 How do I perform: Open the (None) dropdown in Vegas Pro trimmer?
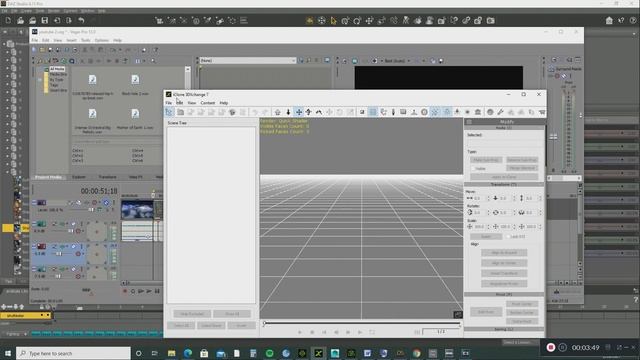point(247,60)
